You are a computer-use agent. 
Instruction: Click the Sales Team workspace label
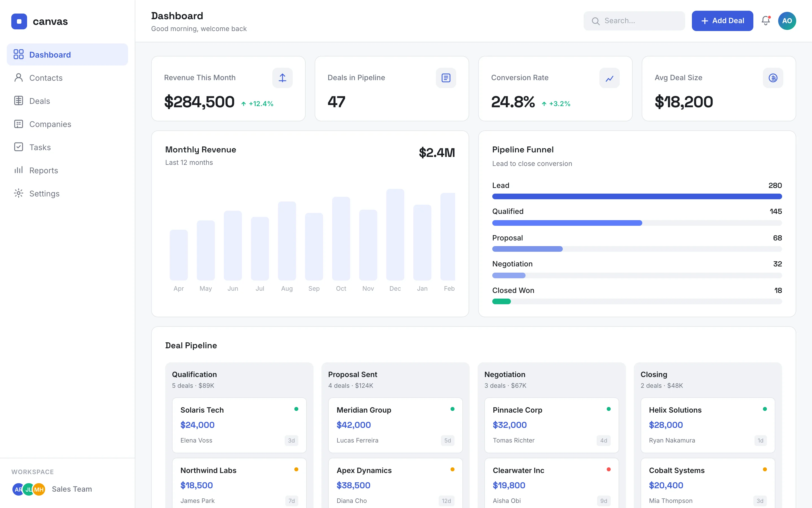[72, 489]
